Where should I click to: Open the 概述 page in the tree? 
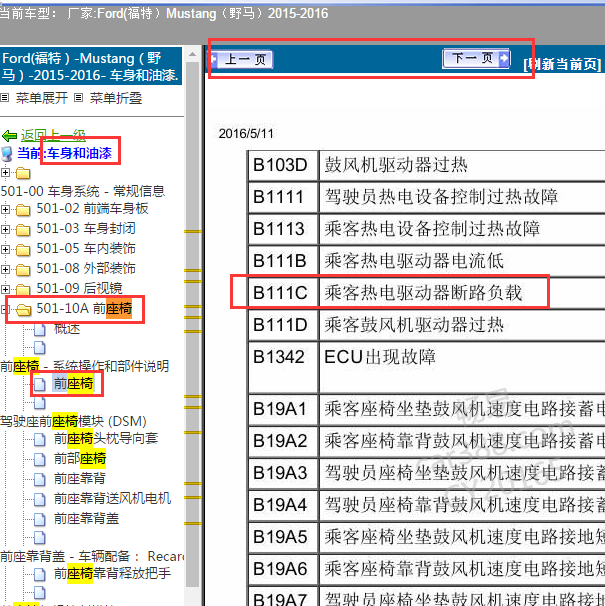(x=67, y=329)
